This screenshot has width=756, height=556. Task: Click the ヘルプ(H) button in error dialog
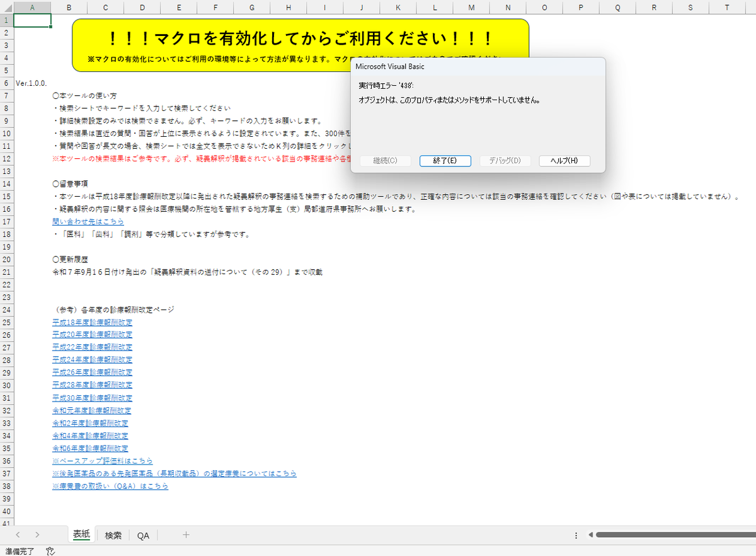[x=564, y=161]
